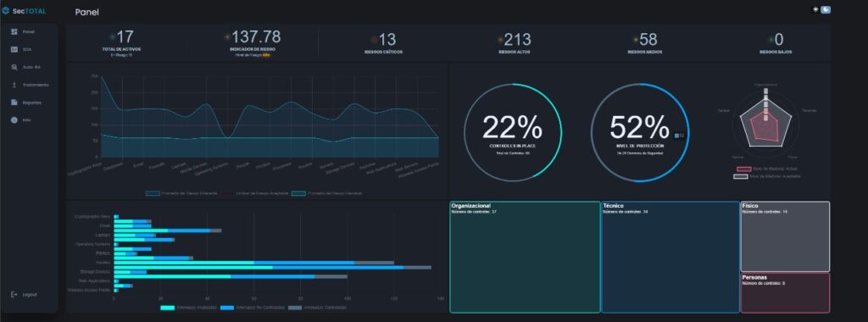Select the Personas controls tile
Image resolution: width=868 pixels, height=322 pixels.
point(785,292)
